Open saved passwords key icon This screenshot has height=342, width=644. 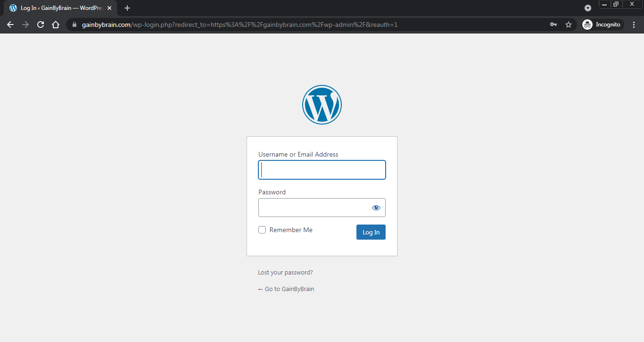click(x=553, y=25)
